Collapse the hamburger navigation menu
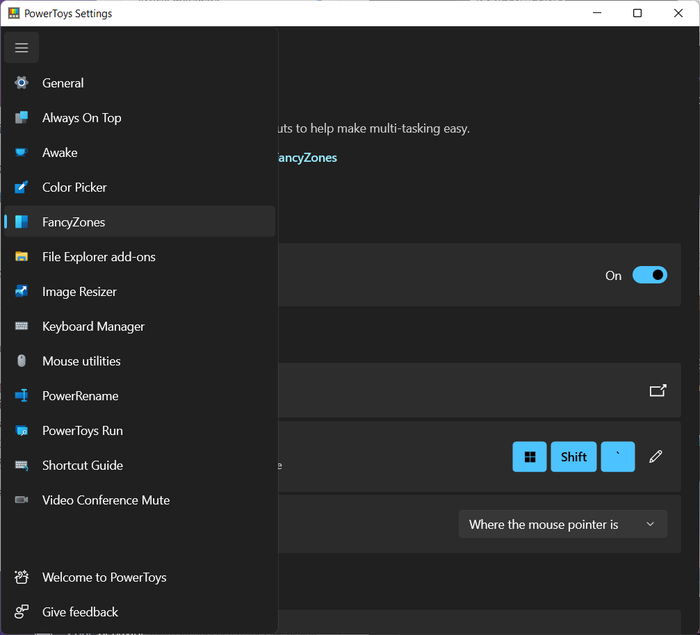Viewport: 700px width, 635px height. [x=21, y=48]
